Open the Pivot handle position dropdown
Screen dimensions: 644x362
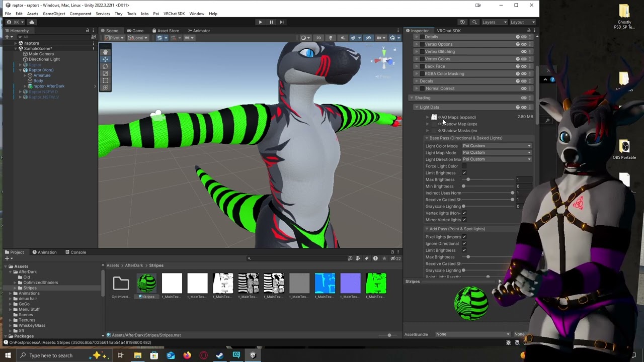click(114, 38)
